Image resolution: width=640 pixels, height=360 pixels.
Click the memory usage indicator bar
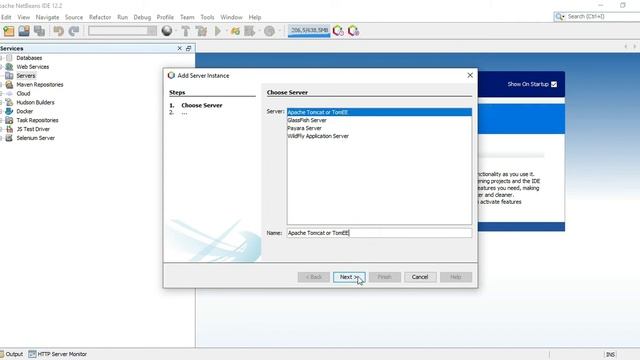[309, 31]
